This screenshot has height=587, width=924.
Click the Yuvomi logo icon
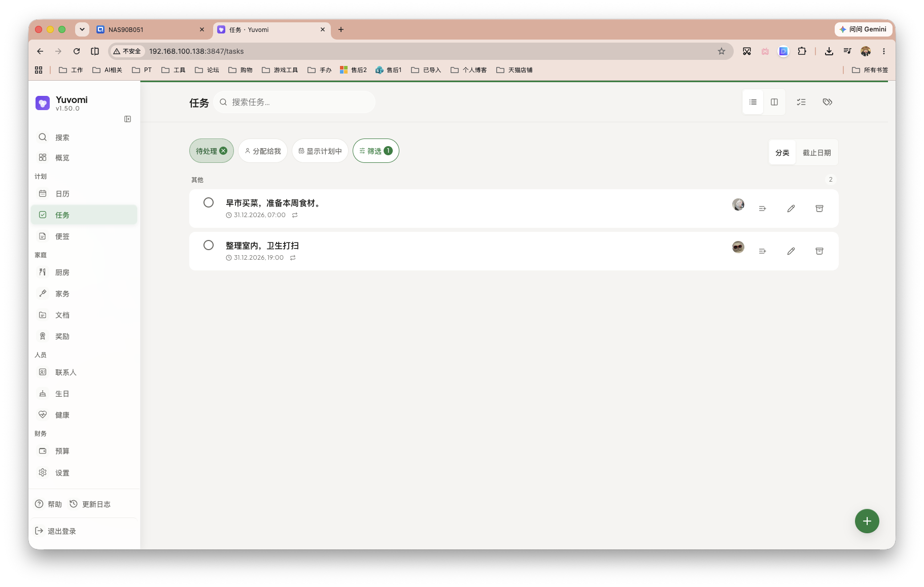click(x=43, y=103)
